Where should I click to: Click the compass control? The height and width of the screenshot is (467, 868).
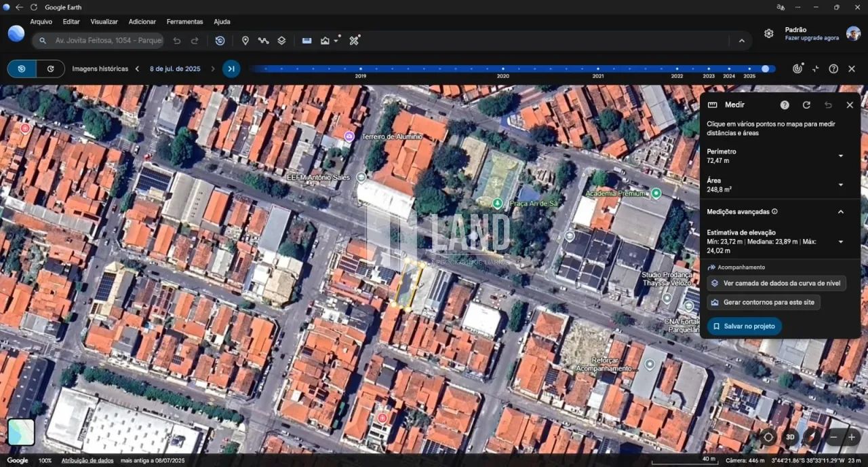(812, 437)
